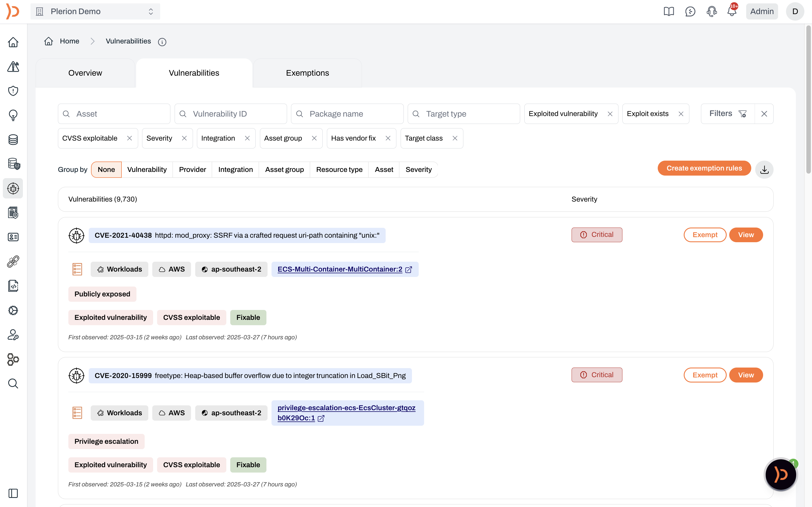Open the notifications bell icon
This screenshot has height=507, width=812.
pyautogui.click(x=731, y=11)
